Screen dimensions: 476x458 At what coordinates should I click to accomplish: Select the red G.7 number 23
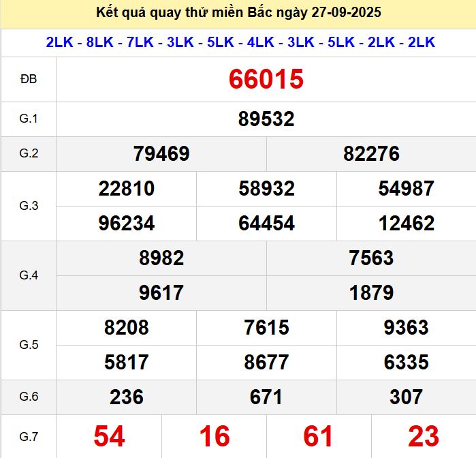point(423,436)
